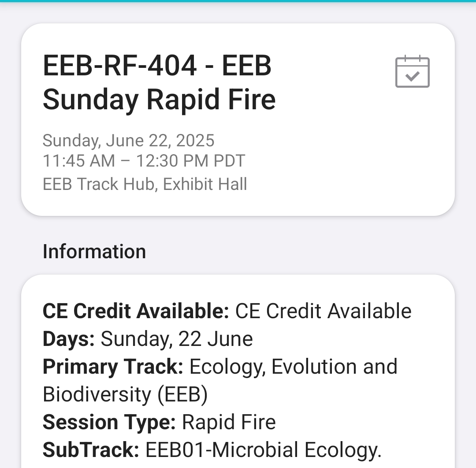Image resolution: width=476 pixels, height=468 pixels.
Task: Tap the Sunday Rapid Fire title line
Action: point(159,100)
